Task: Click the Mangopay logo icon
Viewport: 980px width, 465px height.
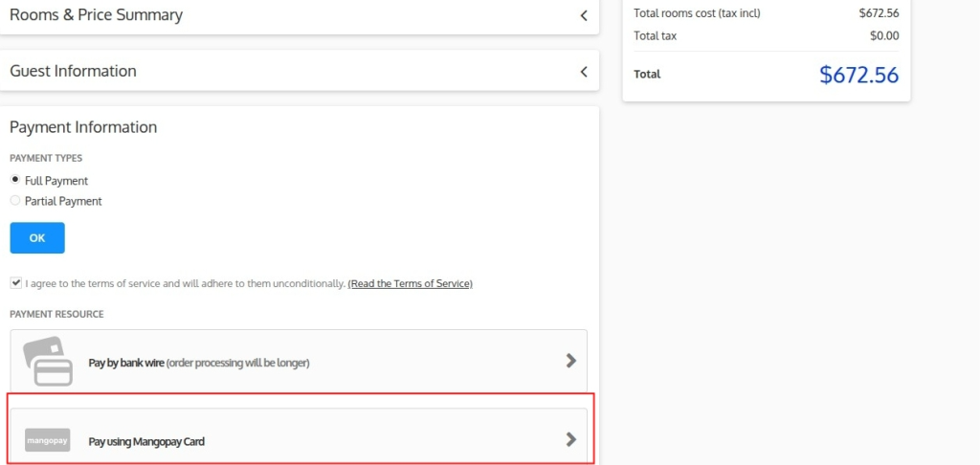Action: click(48, 440)
